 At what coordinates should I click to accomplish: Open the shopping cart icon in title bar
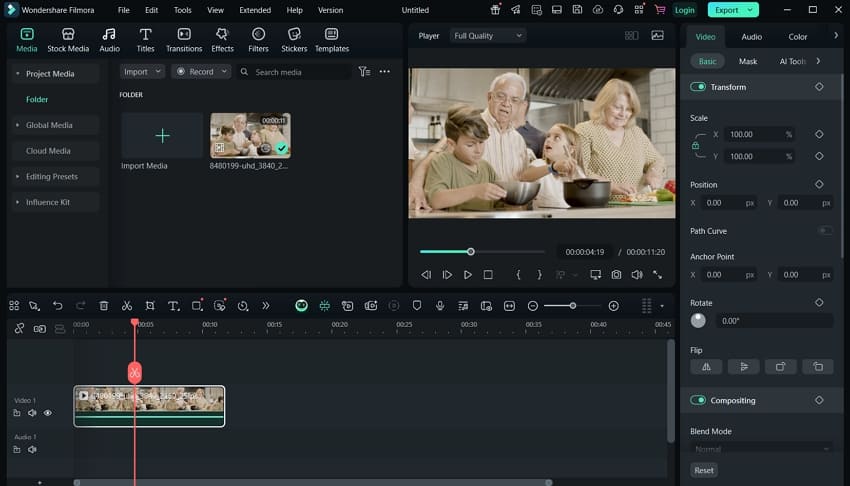tap(660, 10)
